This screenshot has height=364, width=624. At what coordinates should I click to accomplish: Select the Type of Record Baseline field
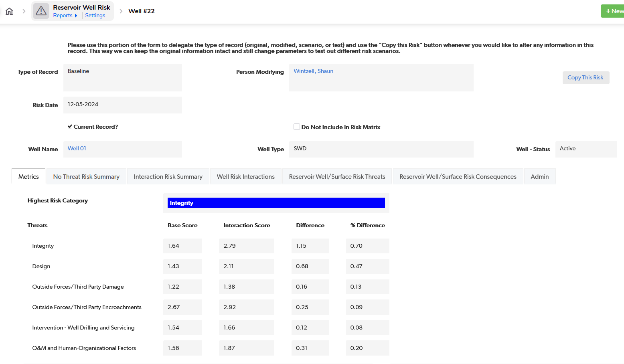click(122, 77)
